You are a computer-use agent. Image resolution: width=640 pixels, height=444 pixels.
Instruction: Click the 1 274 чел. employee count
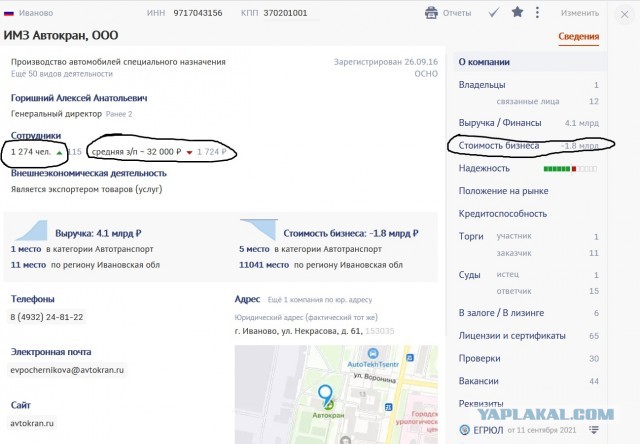(31, 152)
